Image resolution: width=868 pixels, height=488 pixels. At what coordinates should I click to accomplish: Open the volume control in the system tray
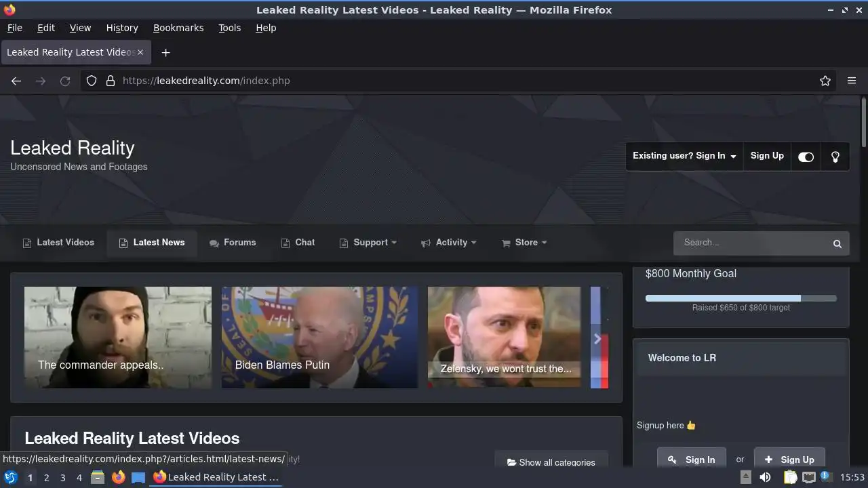(765, 477)
